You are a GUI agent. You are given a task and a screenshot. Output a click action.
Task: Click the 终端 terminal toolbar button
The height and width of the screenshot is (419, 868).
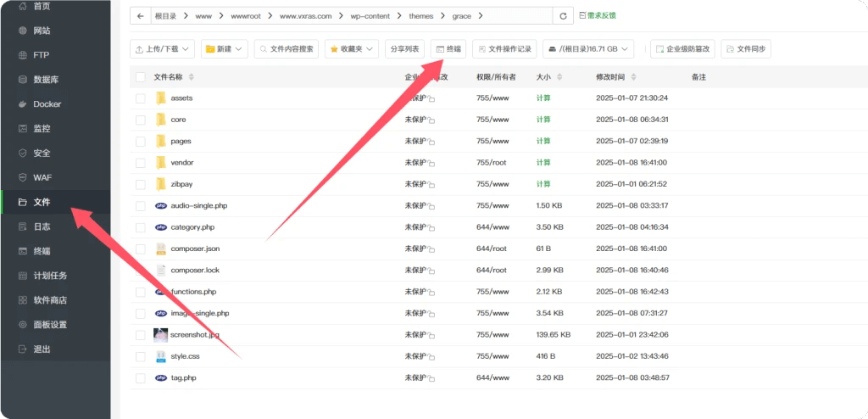tap(448, 49)
